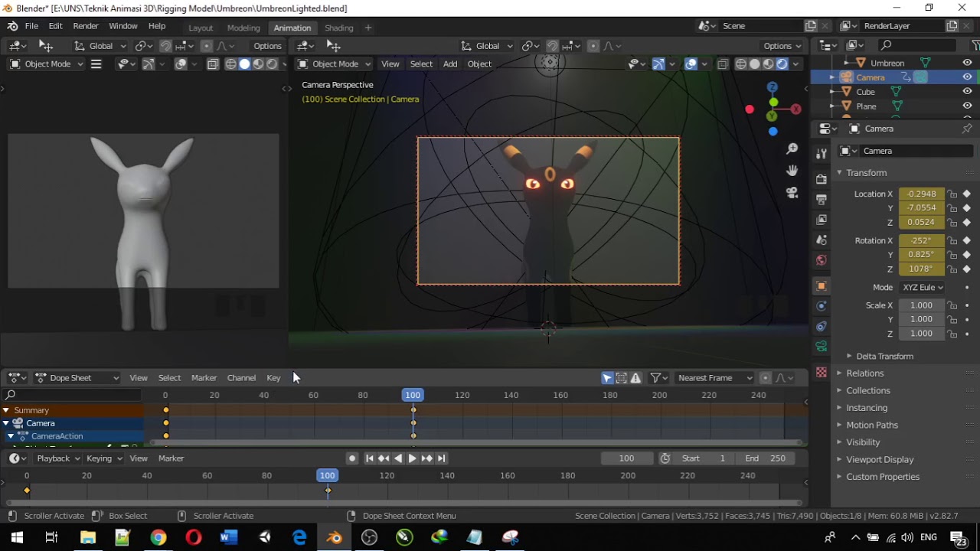Open the Dope Sheet Marker menu
Viewport: 980px width, 551px height.
[204, 378]
